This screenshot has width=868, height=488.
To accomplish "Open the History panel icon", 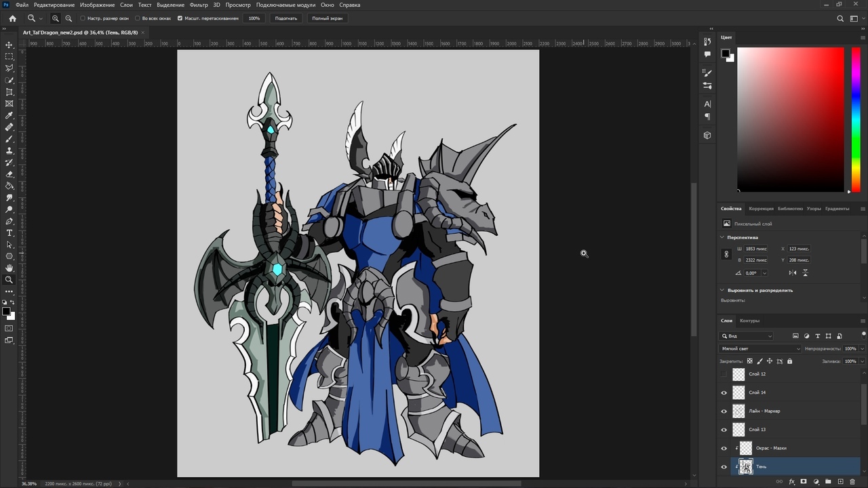I will (707, 43).
